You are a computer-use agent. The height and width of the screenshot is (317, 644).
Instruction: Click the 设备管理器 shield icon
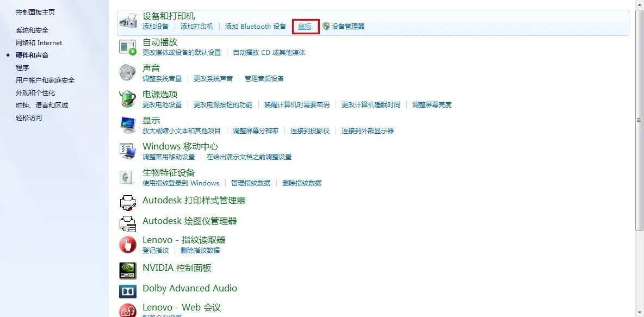coord(326,26)
